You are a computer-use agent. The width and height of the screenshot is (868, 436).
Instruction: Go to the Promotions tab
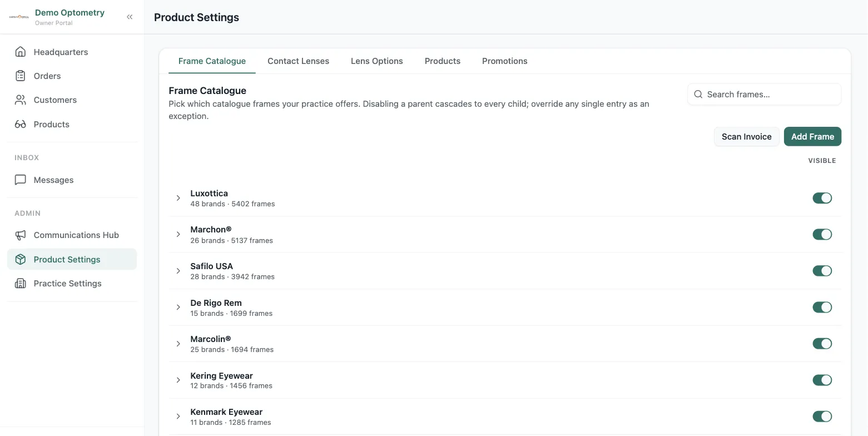(x=505, y=61)
